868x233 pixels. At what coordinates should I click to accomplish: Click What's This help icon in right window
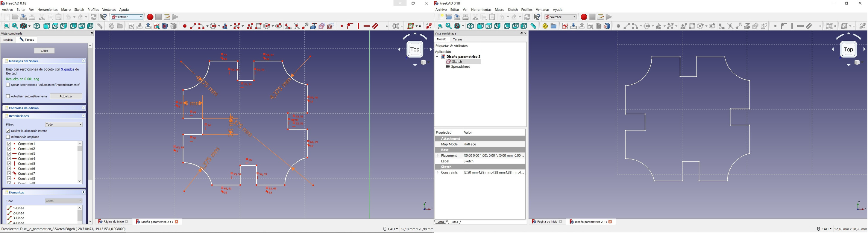538,17
